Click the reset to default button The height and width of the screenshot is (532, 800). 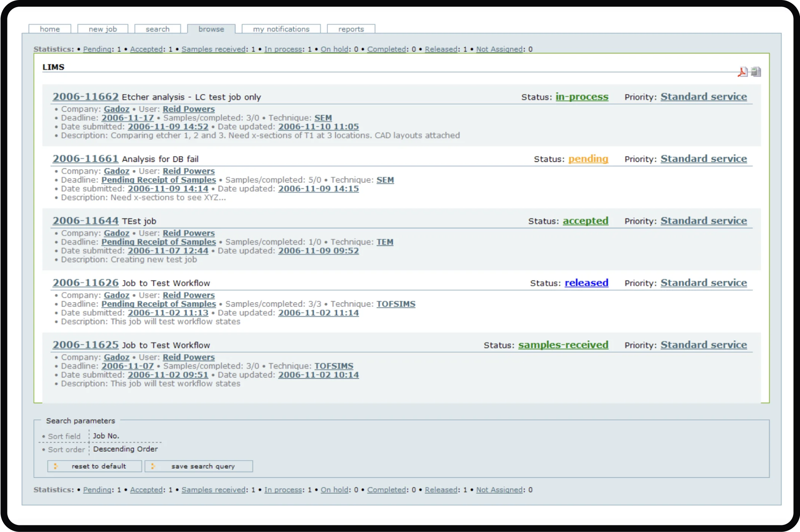pos(94,466)
